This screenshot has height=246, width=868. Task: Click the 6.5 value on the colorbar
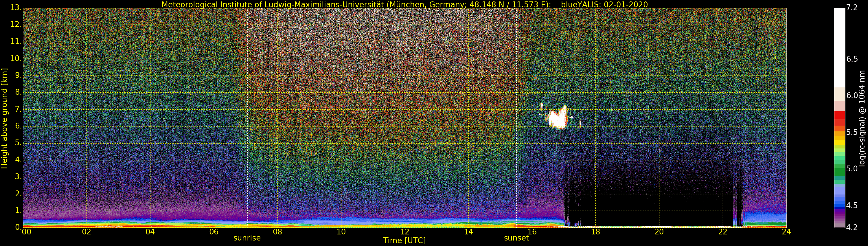coord(852,59)
